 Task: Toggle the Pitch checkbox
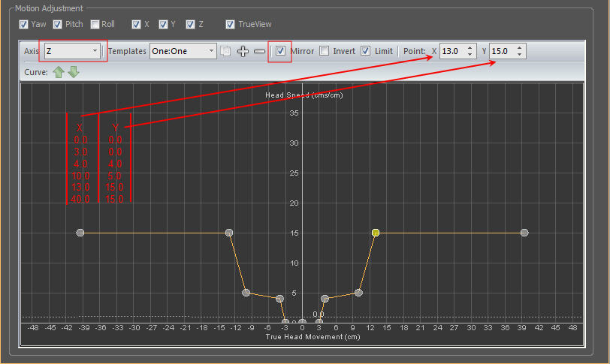(57, 25)
